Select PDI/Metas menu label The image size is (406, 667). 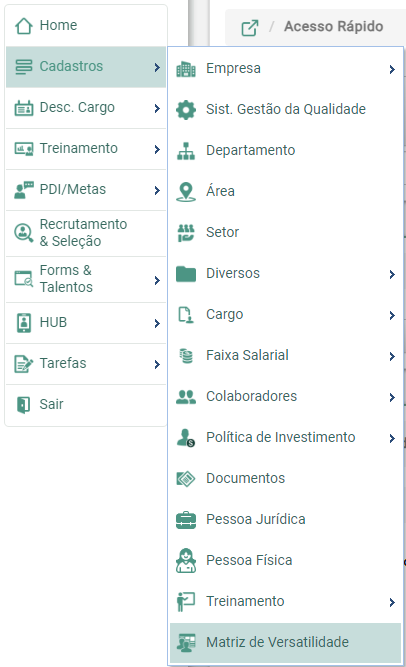[73, 189]
